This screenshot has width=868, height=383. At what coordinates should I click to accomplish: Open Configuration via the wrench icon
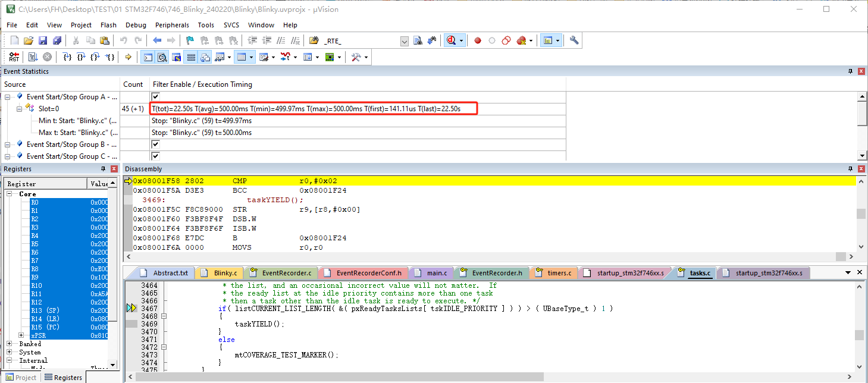[574, 40]
